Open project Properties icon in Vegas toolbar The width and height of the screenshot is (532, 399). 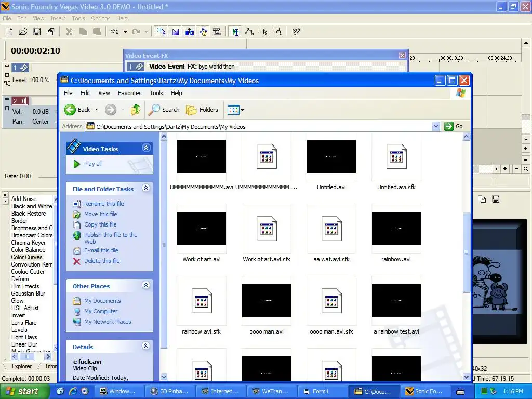click(50, 32)
